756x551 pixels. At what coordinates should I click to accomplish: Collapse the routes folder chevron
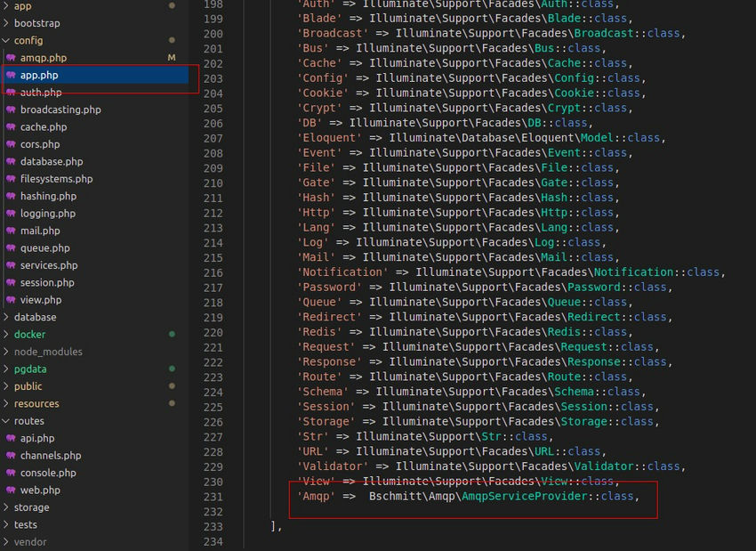[x=6, y=421]
